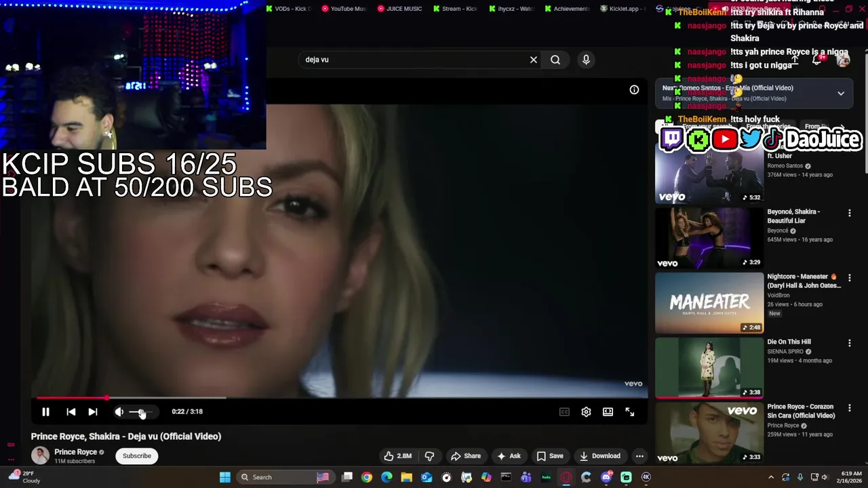This screenshot has width=868, height=488.
Task: Open Beyoncé Beautiful Liar thumbnail
Action: click(x=709, y=238)
